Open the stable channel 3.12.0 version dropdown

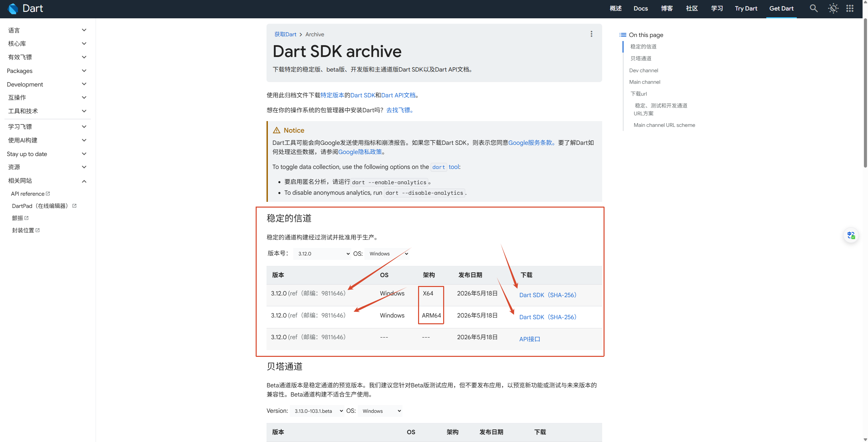point(322,254)
